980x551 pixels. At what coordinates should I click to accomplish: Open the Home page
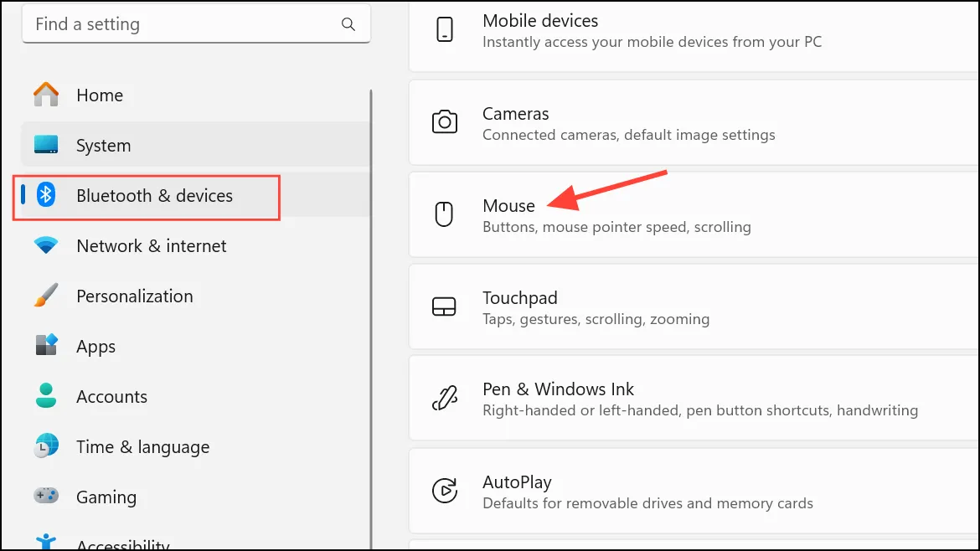[196, 95]
